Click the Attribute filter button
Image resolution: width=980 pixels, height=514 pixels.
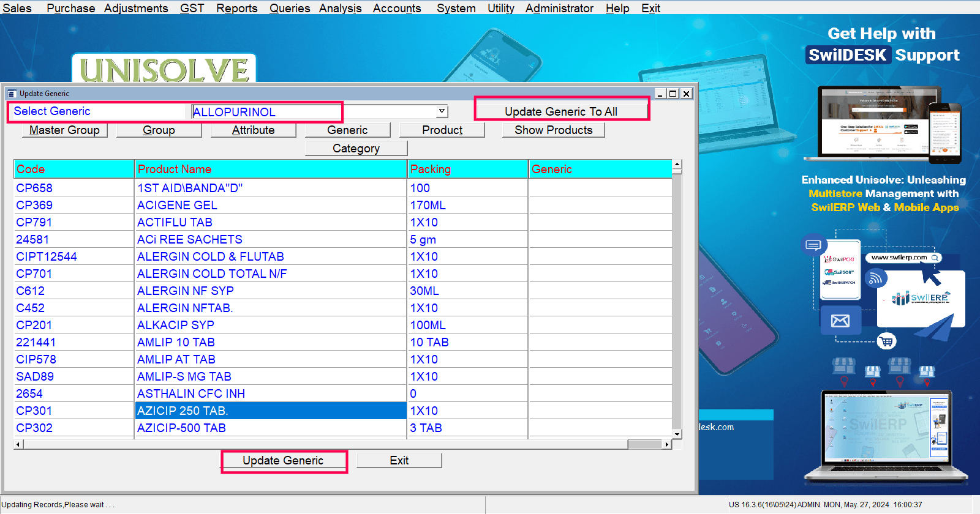pos(253,130)
